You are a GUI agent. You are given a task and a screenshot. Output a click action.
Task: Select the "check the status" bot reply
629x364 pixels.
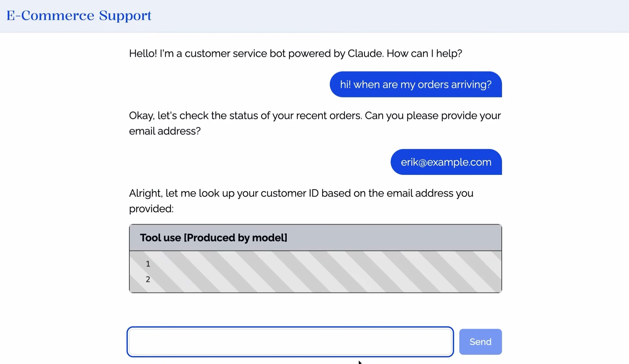(x=314, y=123)
